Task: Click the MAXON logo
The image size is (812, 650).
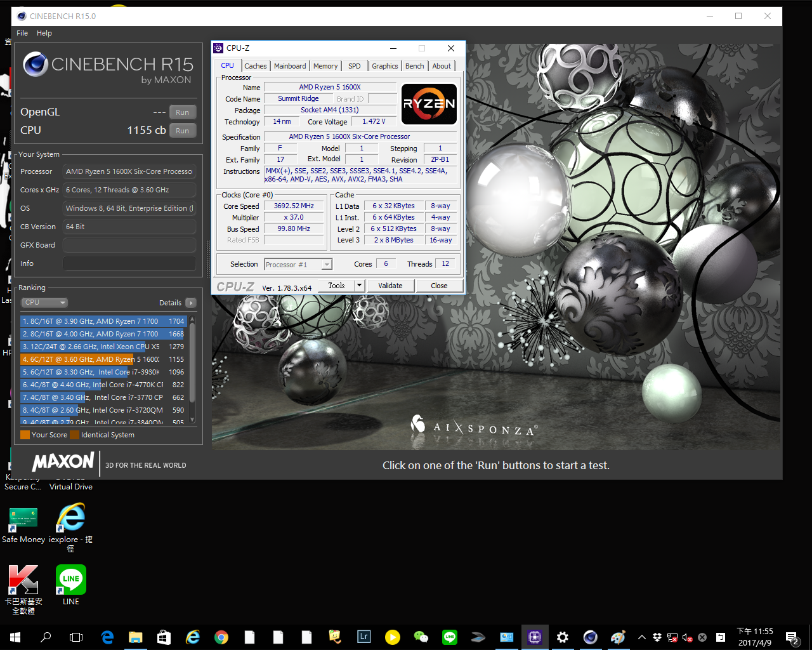Action: click(x=63, y=462)
